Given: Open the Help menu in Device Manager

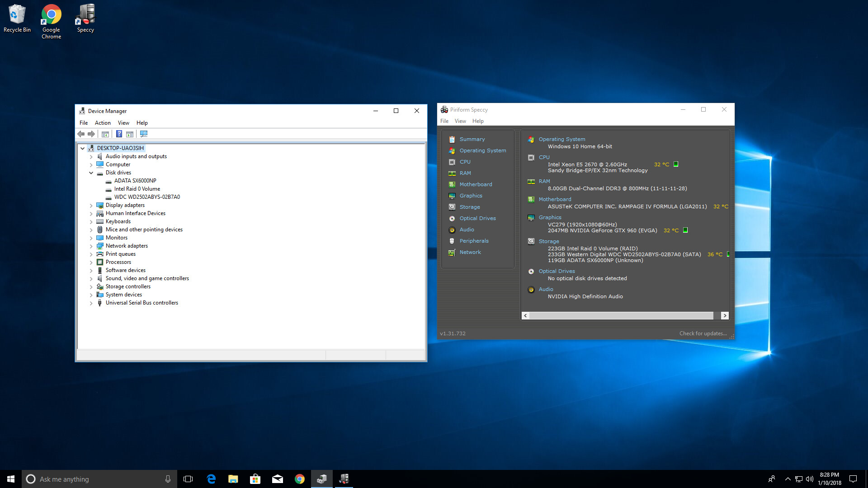Looking at the screenshot, I should point(142,123).
